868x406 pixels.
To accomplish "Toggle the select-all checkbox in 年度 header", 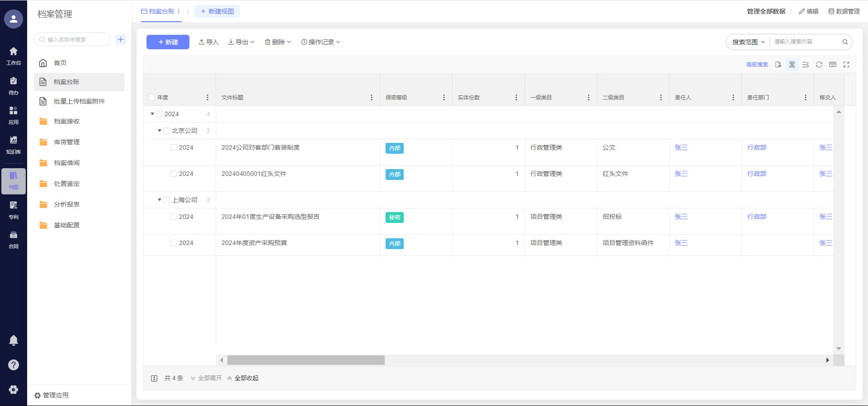I will [x=152, y=97].
